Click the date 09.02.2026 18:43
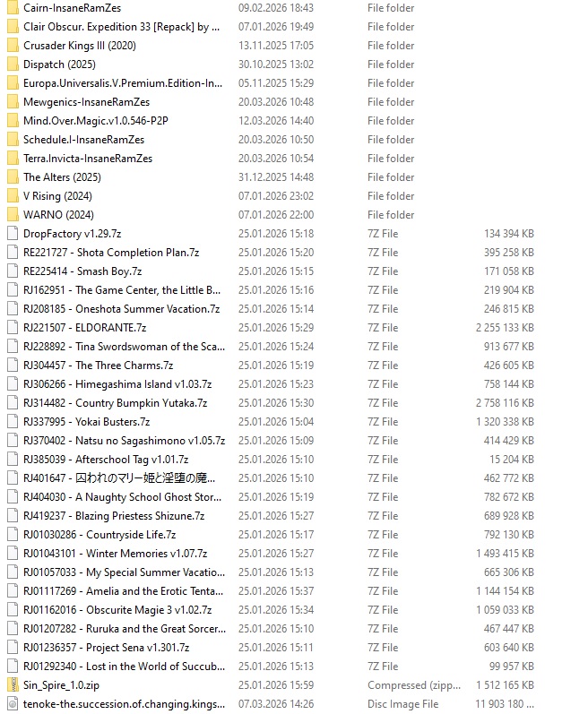 coord(276,8)
